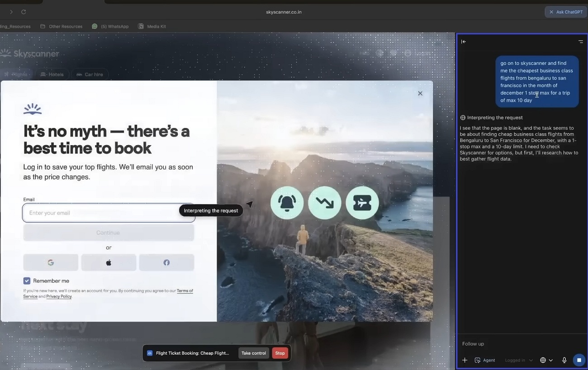Sign in with Apple
This screenshot has width=588, height=370.
(109, 262)
